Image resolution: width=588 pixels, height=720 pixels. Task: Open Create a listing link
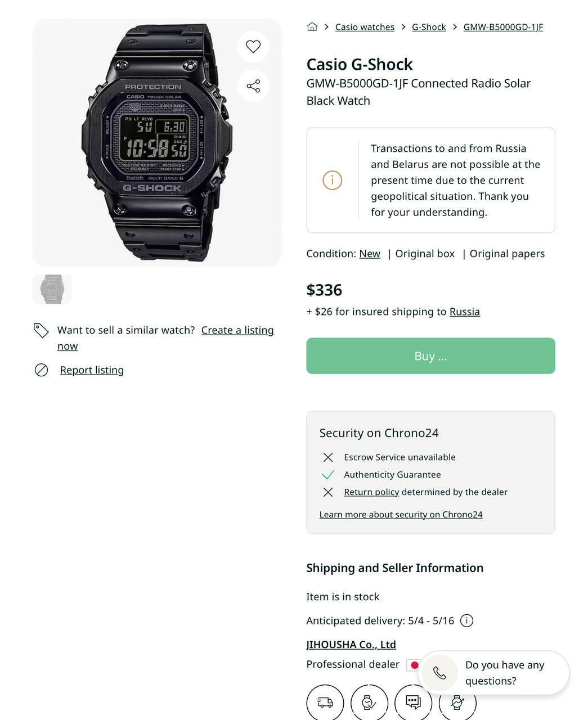[x=237, y=330]
